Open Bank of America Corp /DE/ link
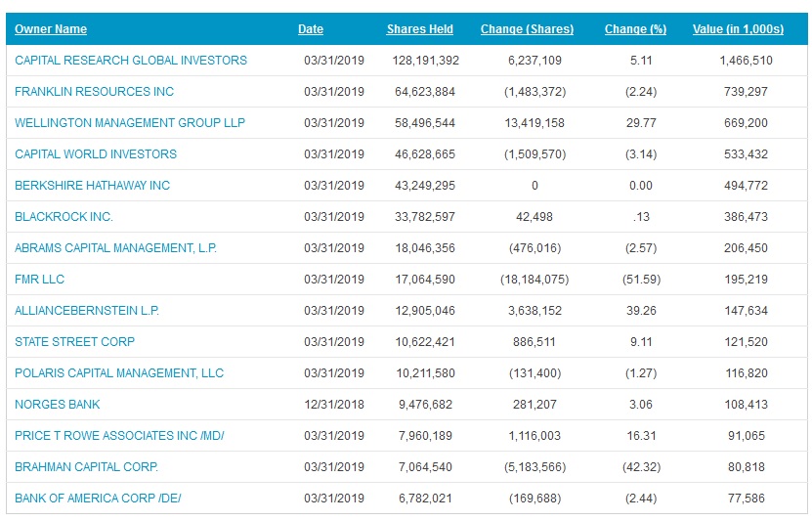Viewport: 812px width, 521px height. (x=98, y=499)
